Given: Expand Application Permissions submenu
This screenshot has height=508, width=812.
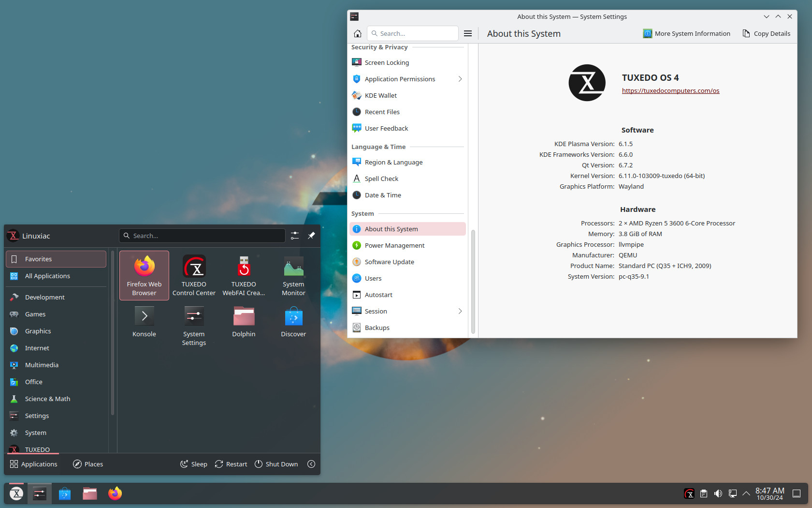Looking at the screenshot, I should point(460,79).
